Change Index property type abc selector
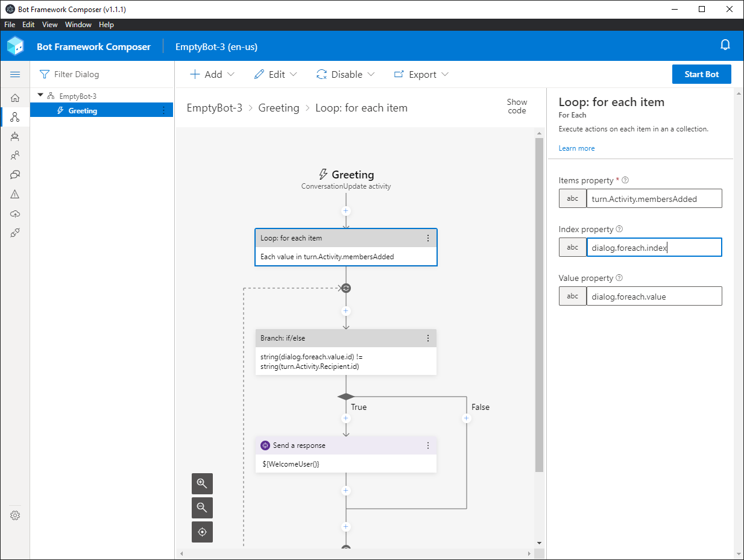 coord(573,247)
